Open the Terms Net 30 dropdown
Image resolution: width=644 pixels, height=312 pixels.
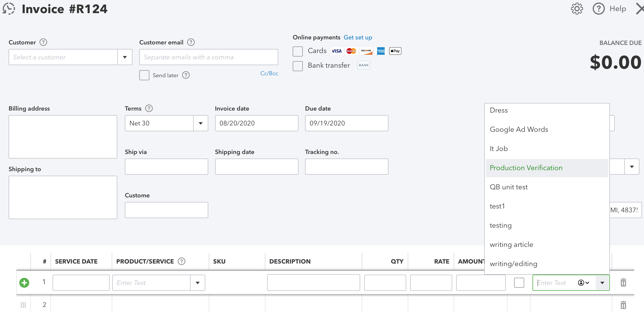(201, 123)
